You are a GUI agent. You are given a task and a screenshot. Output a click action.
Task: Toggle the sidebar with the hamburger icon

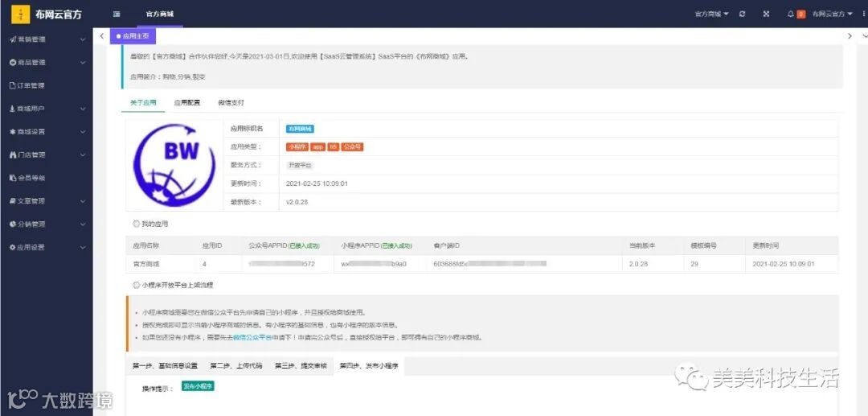click(x=117, y=14)
